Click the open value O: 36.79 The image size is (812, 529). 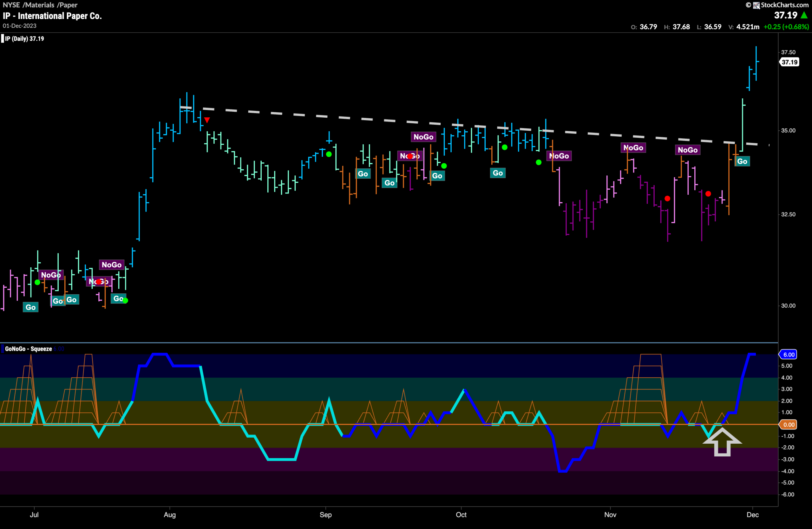coord(644,27)
